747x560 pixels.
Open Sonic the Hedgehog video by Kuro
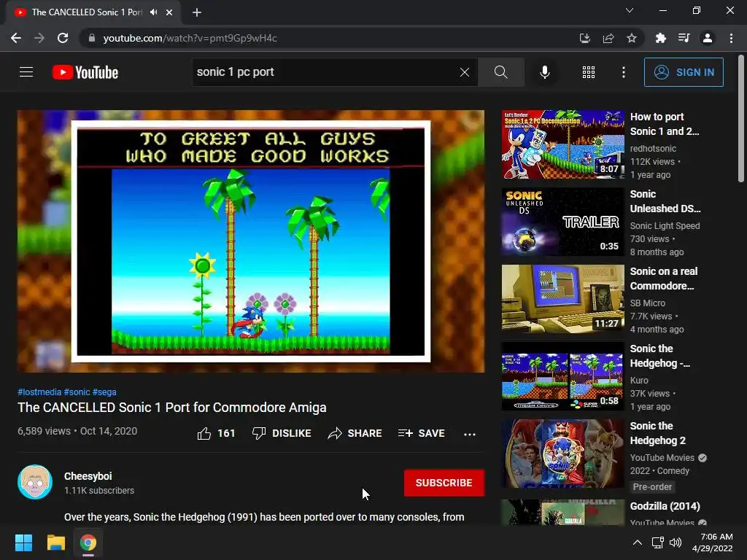(562, 376)
